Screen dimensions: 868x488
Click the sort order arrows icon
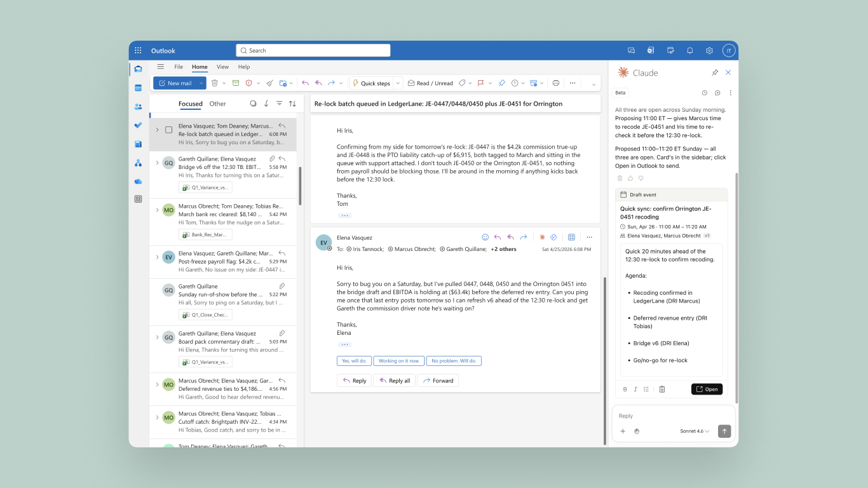(292, 104)
